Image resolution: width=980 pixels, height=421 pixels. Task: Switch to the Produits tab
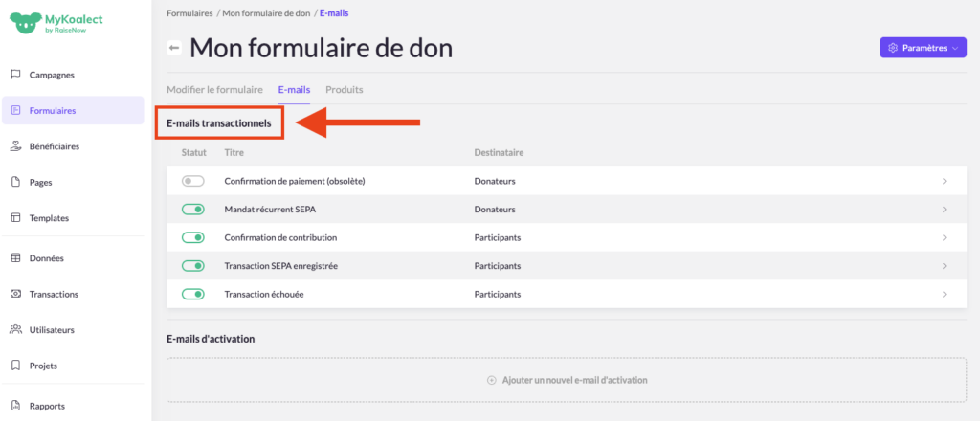click(x=345, y=89)
